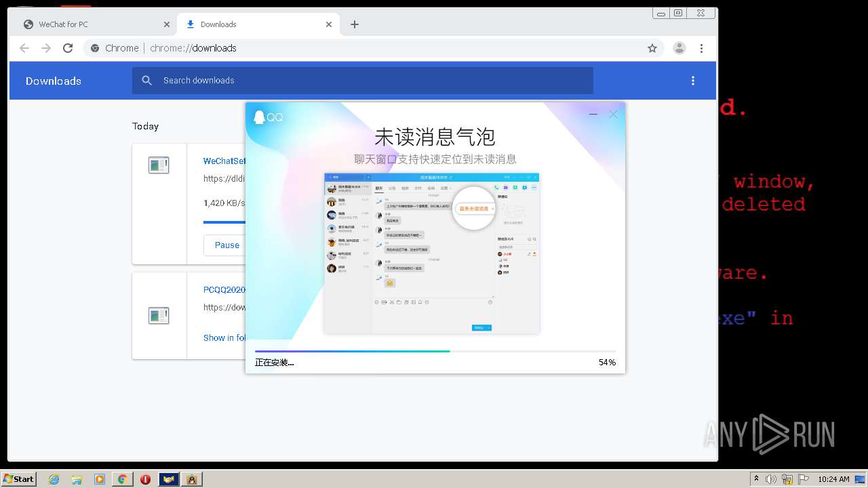This screenshot has width=868, height=488.
Task: Click the 正在安装 status text
Action: pyautogui.click(x=275, y=363)
